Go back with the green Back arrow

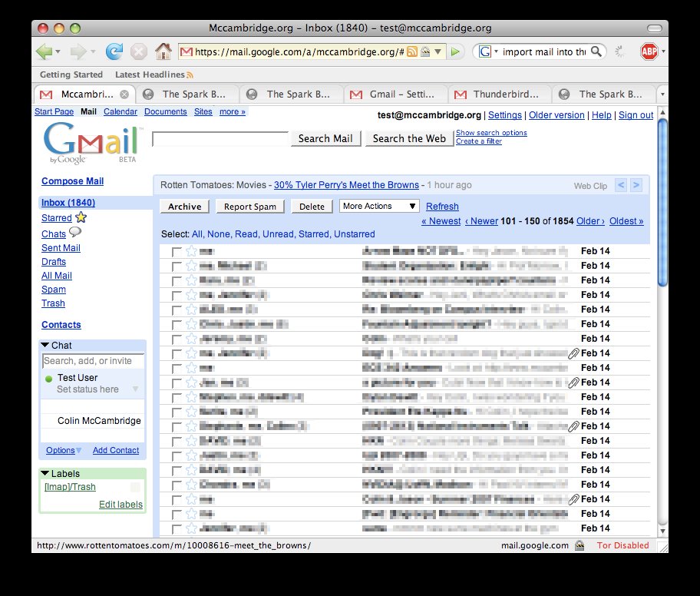pos(44,51)
